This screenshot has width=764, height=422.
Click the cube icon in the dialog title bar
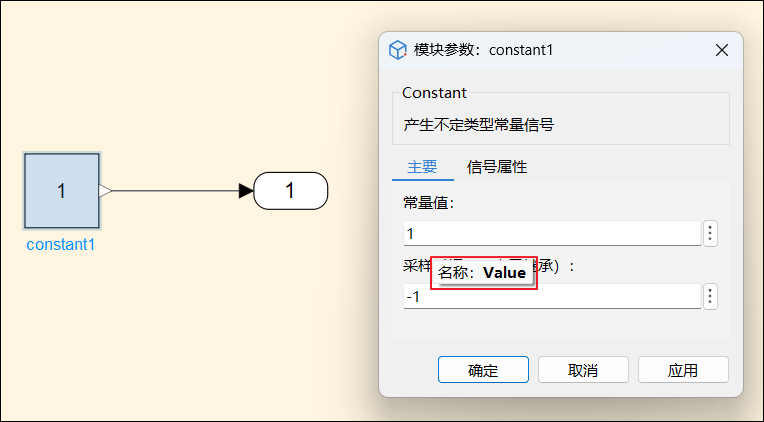[398, 50]
